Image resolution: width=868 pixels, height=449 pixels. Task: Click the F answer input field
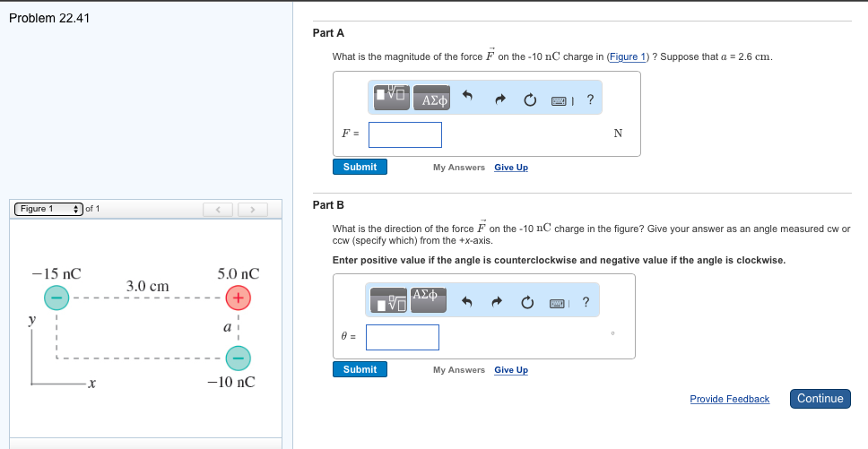coord(405,135)
